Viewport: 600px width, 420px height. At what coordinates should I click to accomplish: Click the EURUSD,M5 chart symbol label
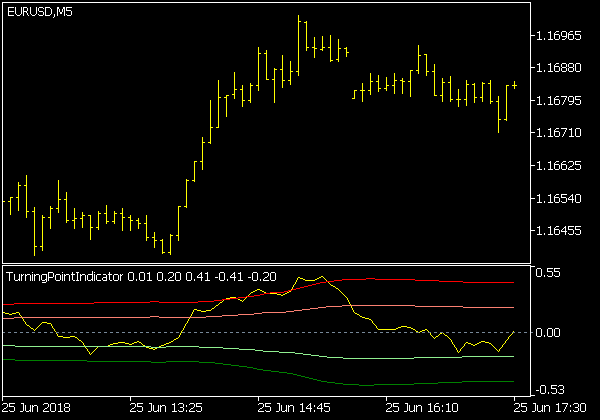[39, 12]
